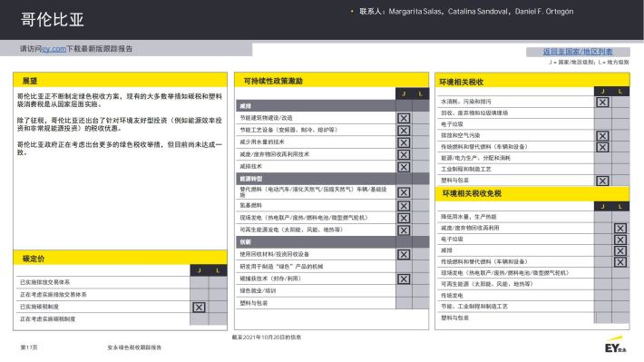Click checkbox for 水消耗、污染和排污 tax row
The width and height of the screenshot is (644, 362).
[x=602, y=102]
